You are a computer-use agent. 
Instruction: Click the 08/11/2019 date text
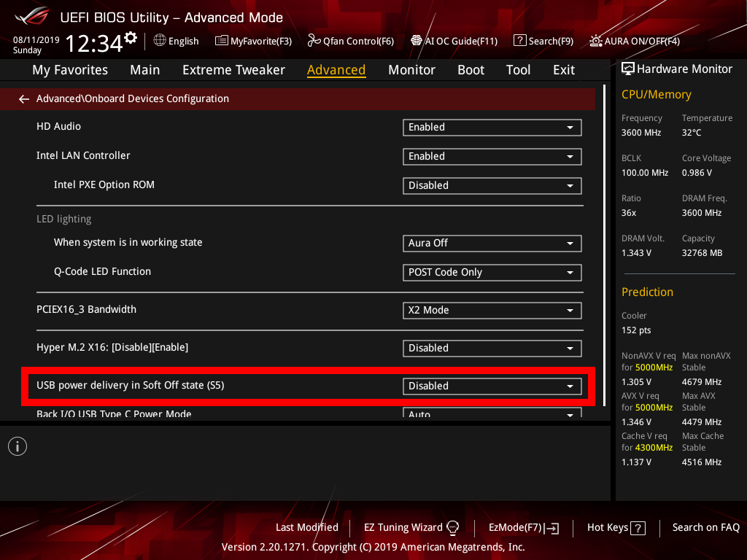[36, 40]
